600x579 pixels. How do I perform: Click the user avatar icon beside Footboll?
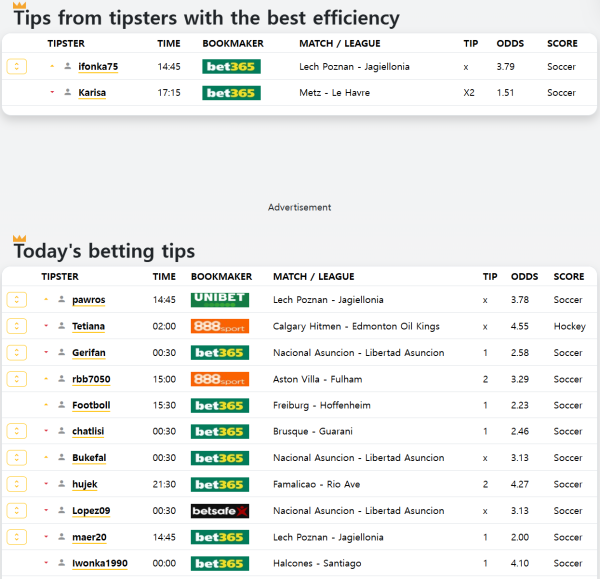click(62, 406)
